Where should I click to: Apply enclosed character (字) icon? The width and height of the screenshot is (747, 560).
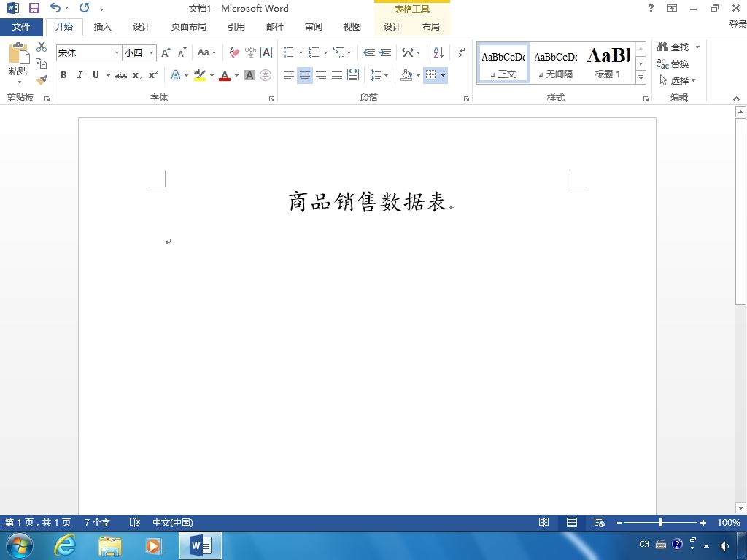[266, 75]
